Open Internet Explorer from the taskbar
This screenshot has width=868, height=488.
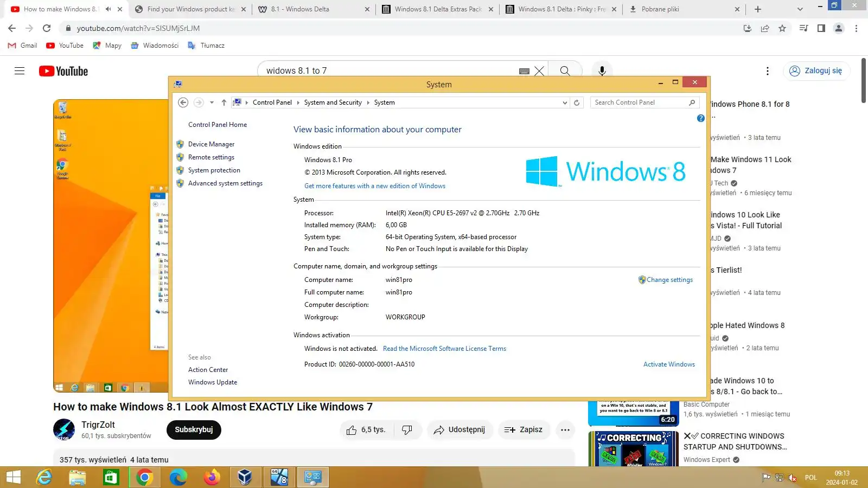pyautogui.click(x=44, y=477)
